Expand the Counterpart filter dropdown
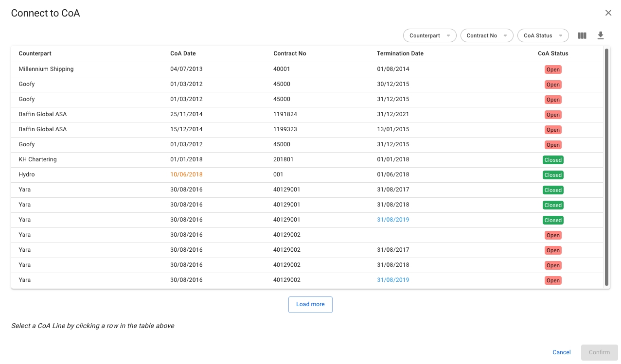Image resolution: width=621 pixels, height=364 pixels. 429,35
